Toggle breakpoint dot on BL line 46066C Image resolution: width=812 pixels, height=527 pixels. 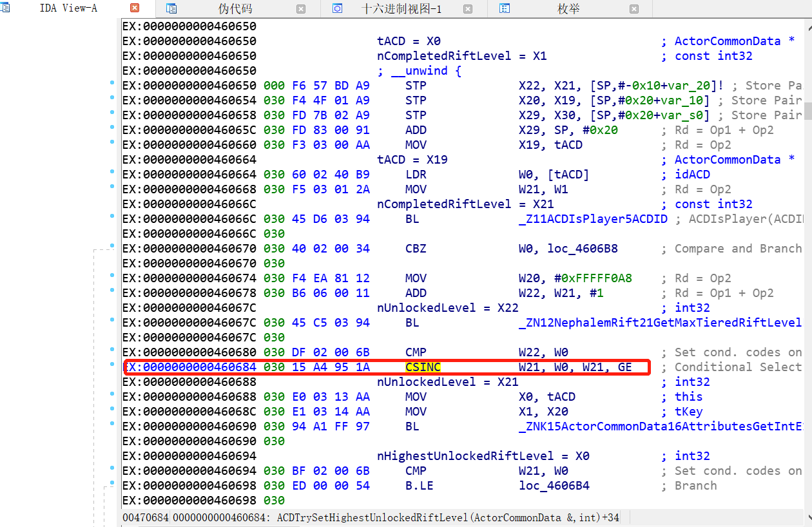(112, 216)
